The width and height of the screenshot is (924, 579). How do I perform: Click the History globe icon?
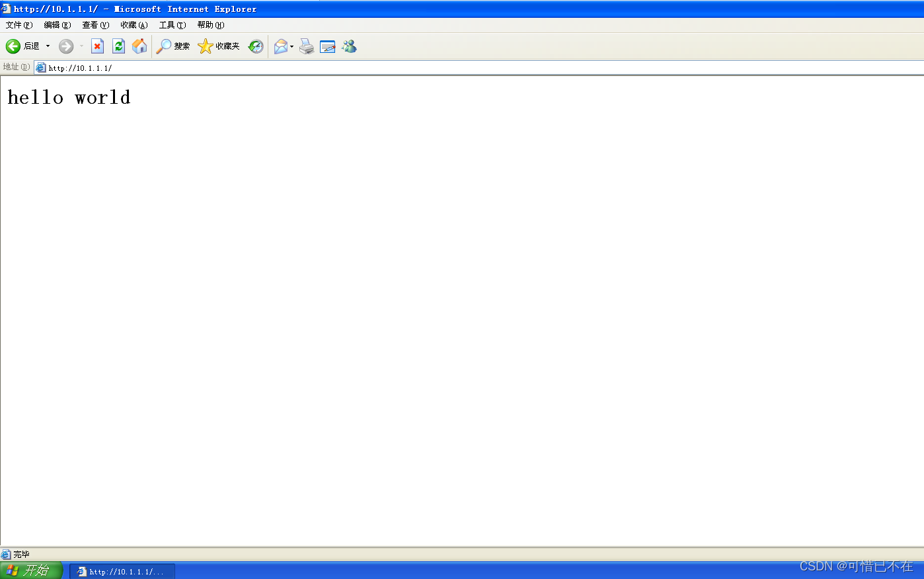256,46
